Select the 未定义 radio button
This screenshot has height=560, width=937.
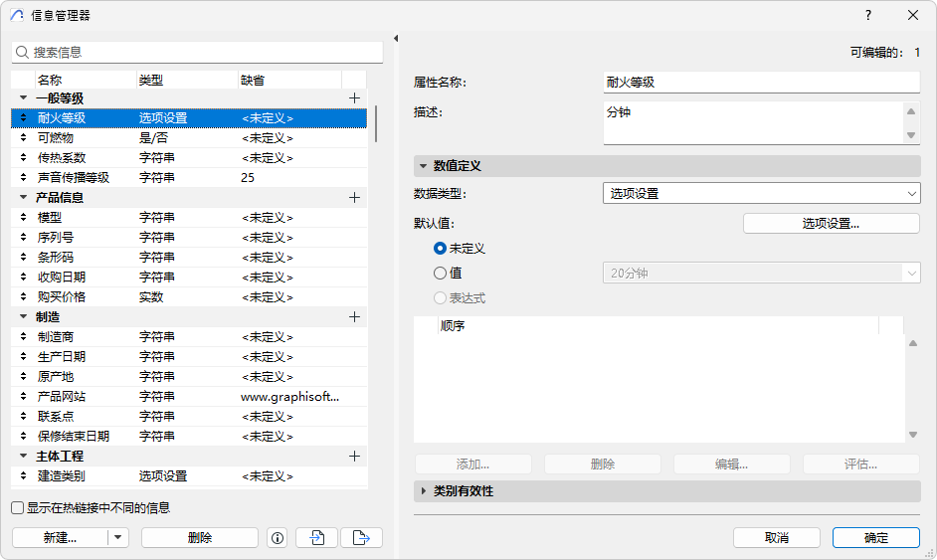coord(440,248)
